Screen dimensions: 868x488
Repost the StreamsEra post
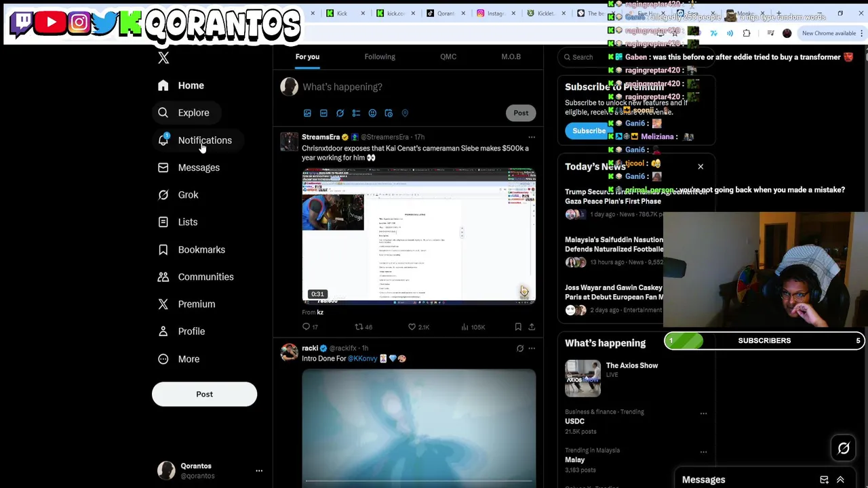coord(363,327)
